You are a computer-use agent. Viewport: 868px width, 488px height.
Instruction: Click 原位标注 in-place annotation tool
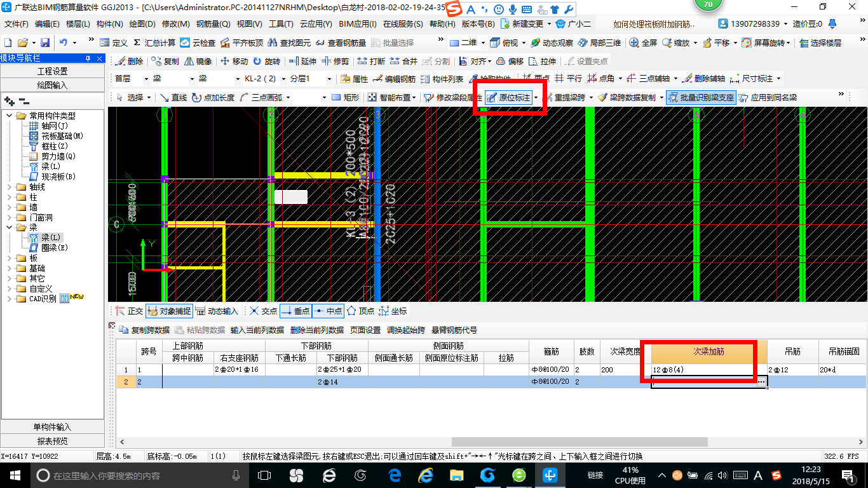point(508,97)
